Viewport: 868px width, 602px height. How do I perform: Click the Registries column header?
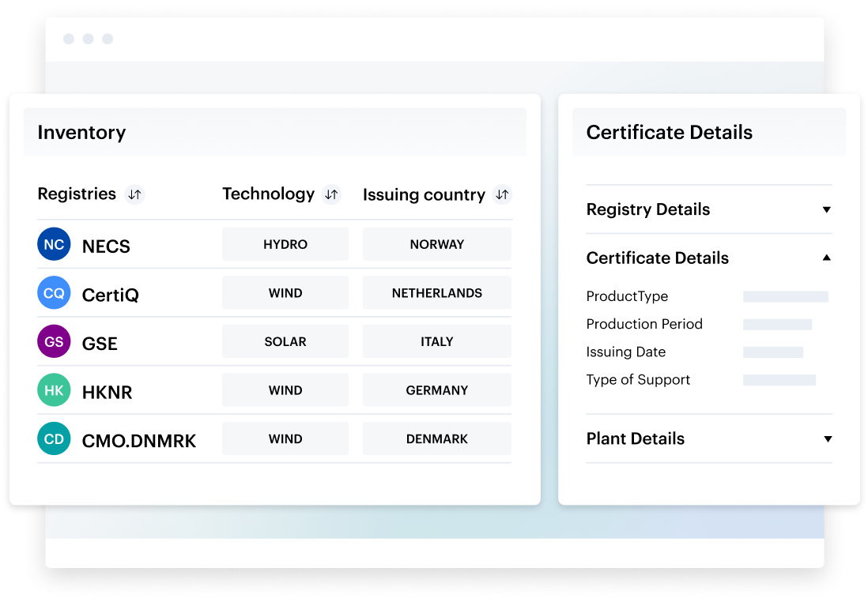click(x=77, y=194)
